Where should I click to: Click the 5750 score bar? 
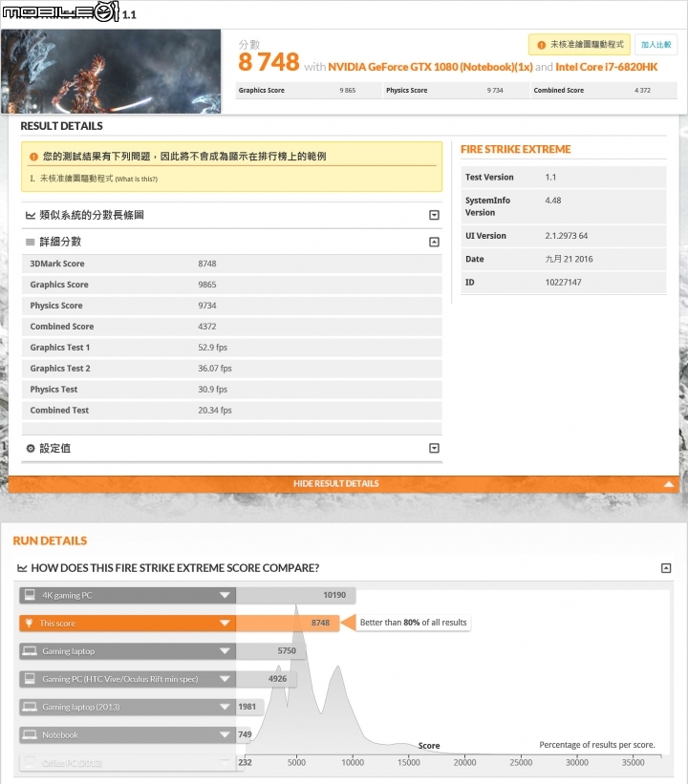pyautogui.click(x=270, y=651)
